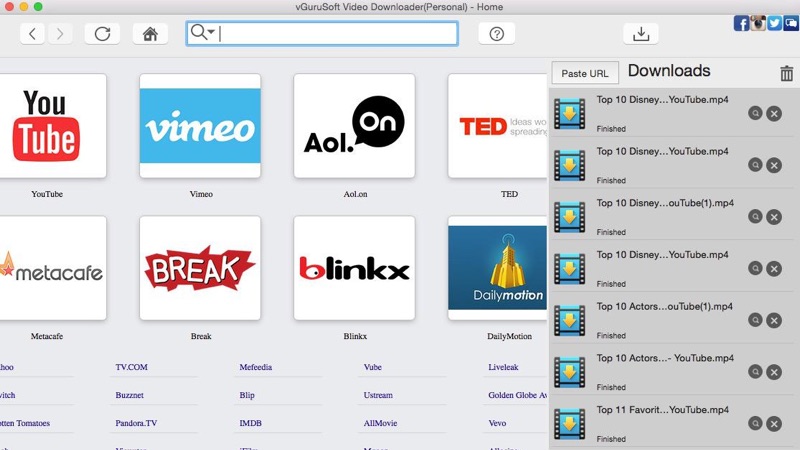Open the Liveleak link
800x450 pixels.
[503, 367]
